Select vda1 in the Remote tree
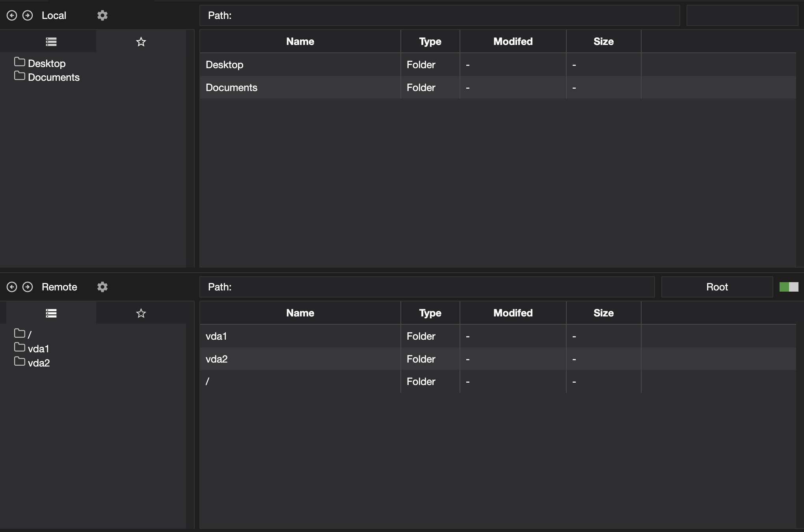Image resolution: width=804 pixels, height=532 pixels. [39, 349]
